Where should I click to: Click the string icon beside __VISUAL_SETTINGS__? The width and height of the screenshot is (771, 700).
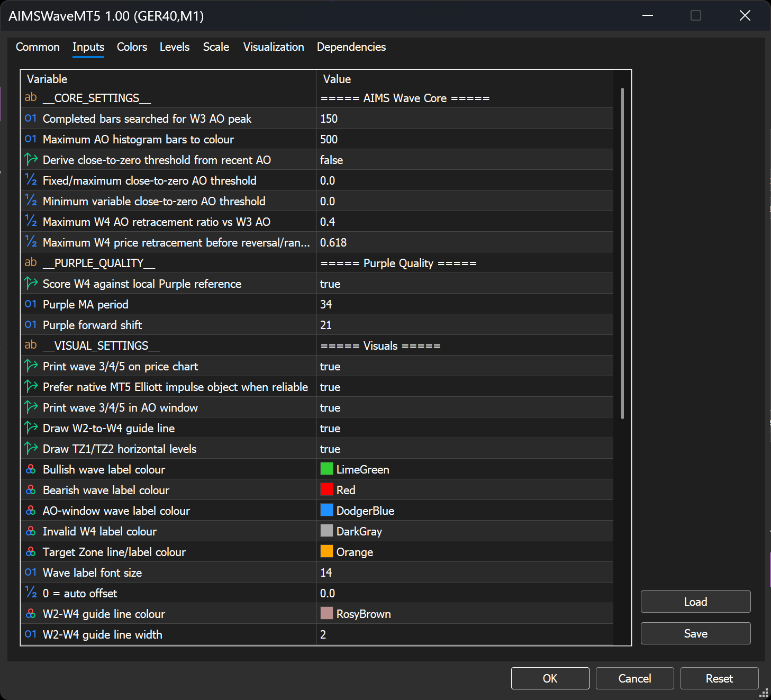click(31, 345)
